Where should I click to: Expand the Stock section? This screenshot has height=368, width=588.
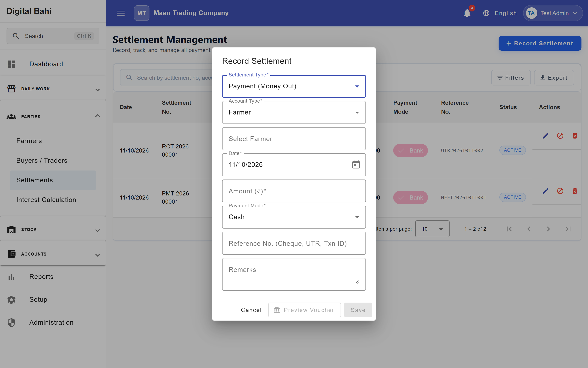point(53,230)
